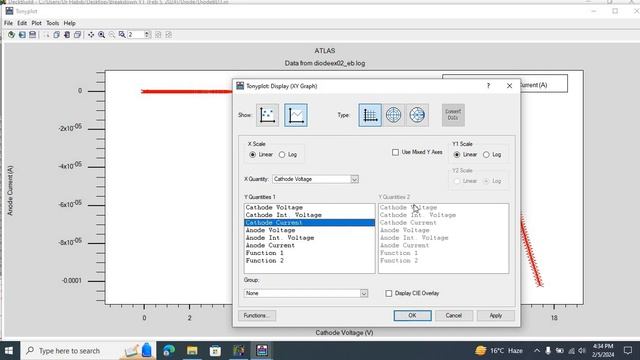This screenshot has width=640, height=360.
Task: Select Cathode Voltage in Y Quantities 1
Action: coord(309,207)
